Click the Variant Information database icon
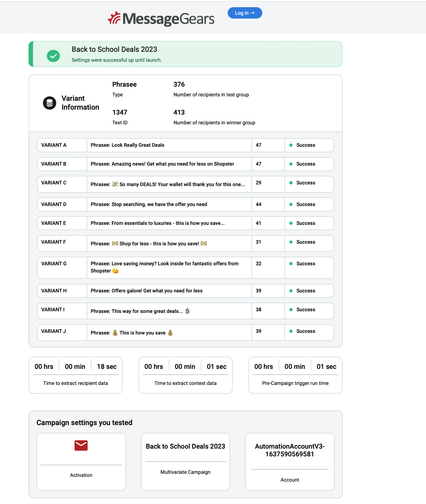Screen dimensions: 426x504 coord(50,103)
